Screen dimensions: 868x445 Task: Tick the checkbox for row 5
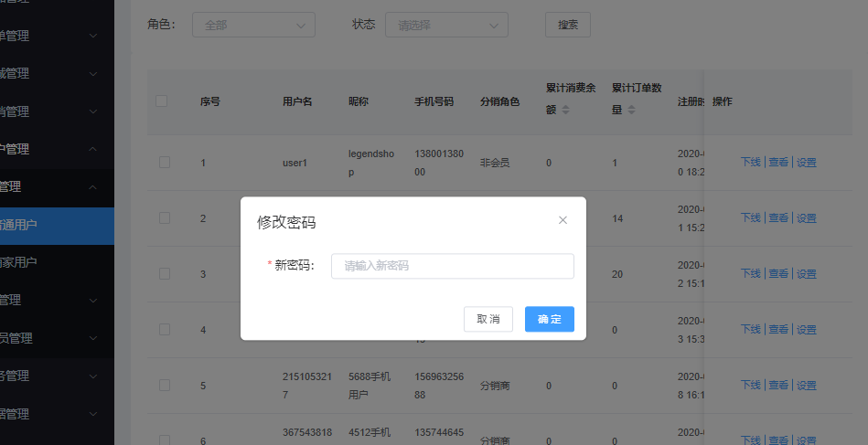tap(165, 386)
